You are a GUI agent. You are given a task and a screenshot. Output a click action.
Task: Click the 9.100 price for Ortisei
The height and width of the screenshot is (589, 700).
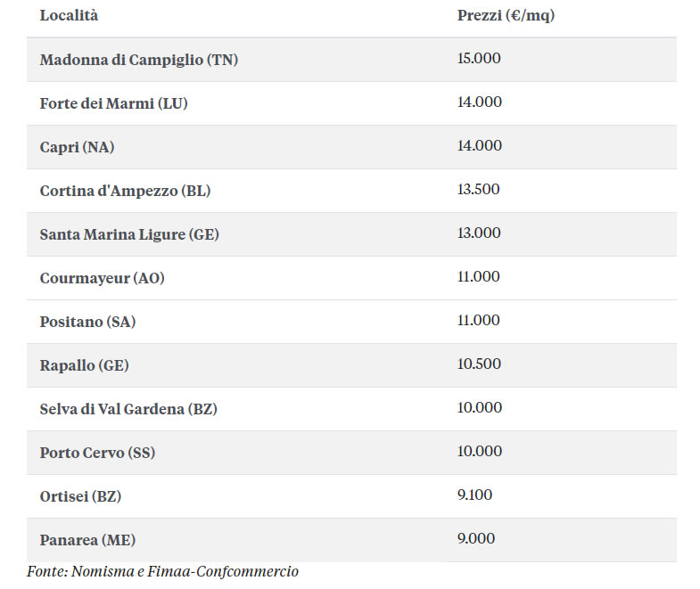474,495
